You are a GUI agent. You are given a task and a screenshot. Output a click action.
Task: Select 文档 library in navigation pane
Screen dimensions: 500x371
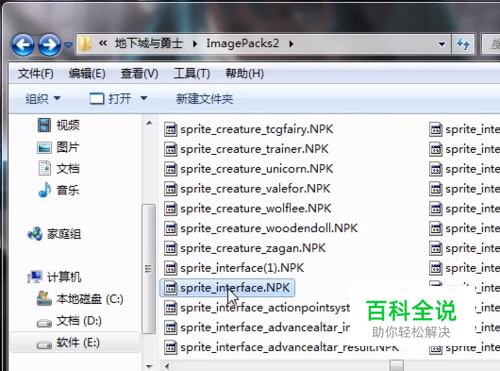coord(59,169)
